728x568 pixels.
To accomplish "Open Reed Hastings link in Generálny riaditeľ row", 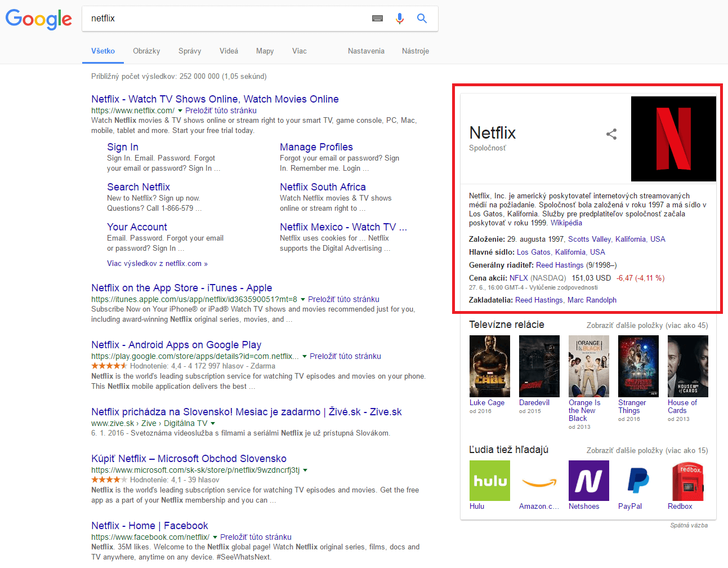I will click(x=560, y=265).
